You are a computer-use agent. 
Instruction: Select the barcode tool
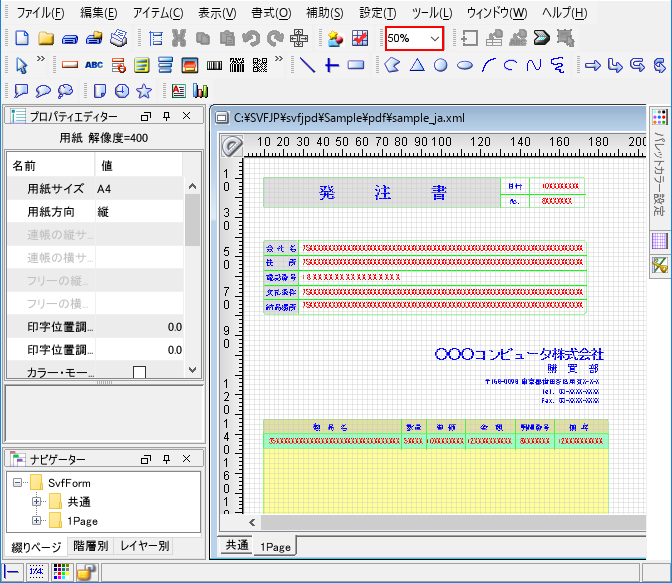coord(214,65)
